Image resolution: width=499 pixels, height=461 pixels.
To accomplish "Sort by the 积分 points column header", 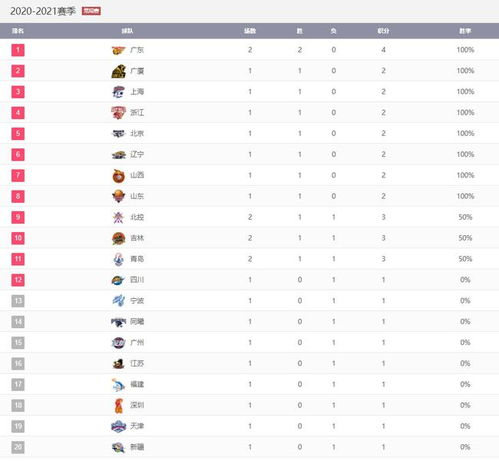I will click(x=383, y=31).
